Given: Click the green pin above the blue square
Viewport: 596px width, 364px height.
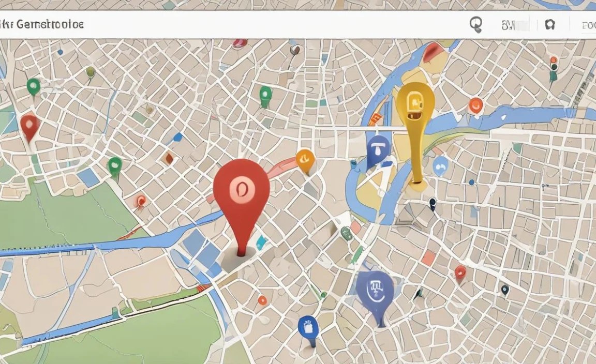Looking at the screenshot, I should [x=114, y=167].
